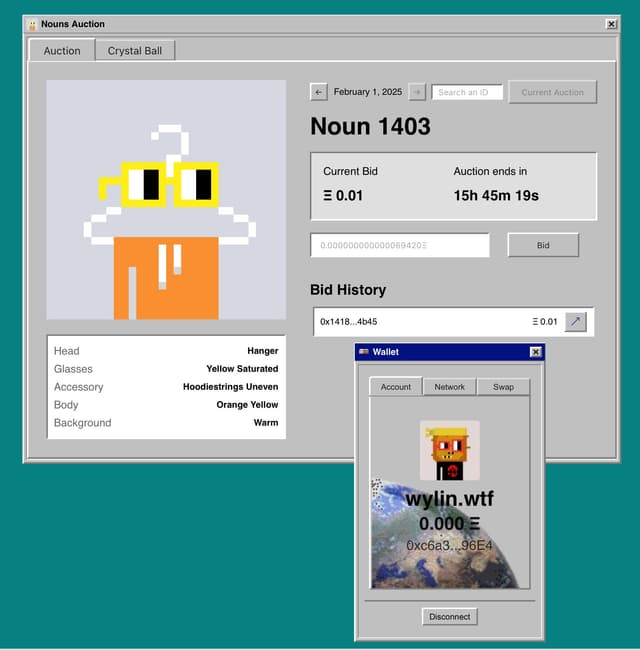Click the Nouns Auction title bar icon
The image size is (640, 650).
tap(32, 25)
